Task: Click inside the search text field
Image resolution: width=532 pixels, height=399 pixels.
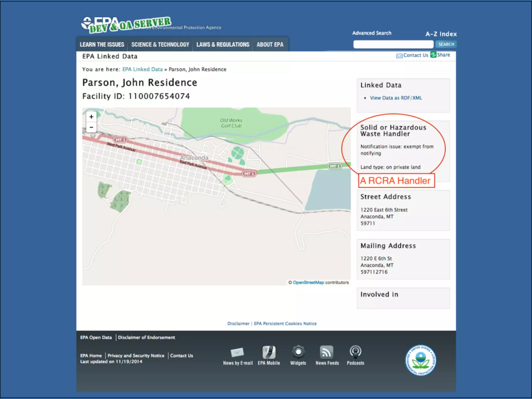Action: pos(393,44)
